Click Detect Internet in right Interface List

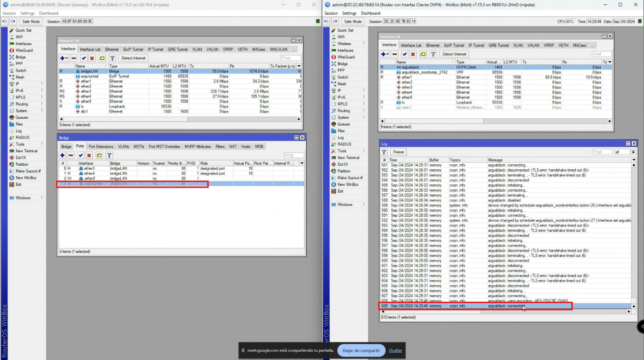[454, 54]
